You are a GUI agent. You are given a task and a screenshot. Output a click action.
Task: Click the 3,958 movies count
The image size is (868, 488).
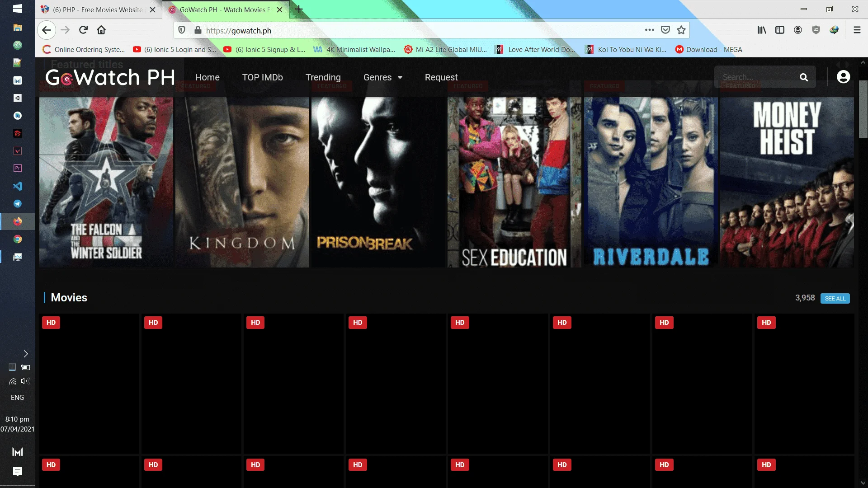click(x=805, y=298)
